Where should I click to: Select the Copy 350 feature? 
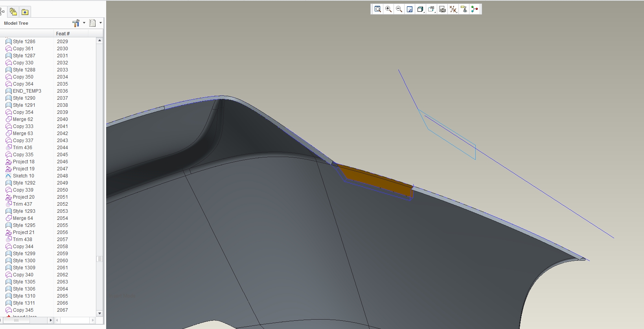(x=23, y=77)
